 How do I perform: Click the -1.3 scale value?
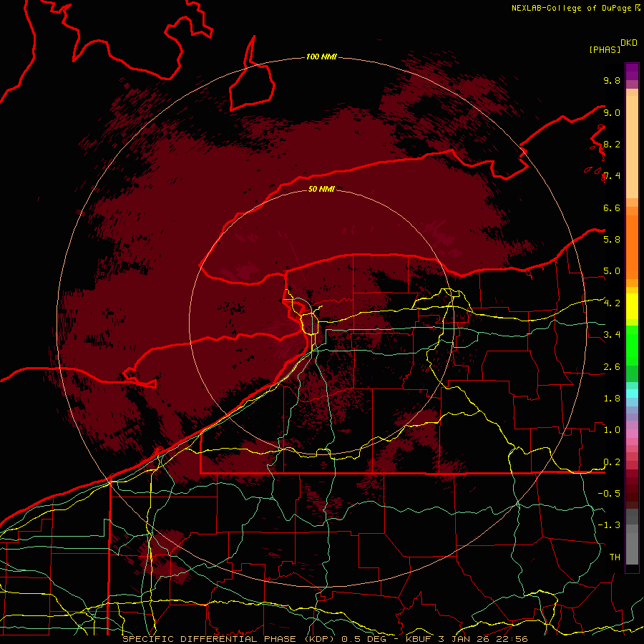pos(609,525)
